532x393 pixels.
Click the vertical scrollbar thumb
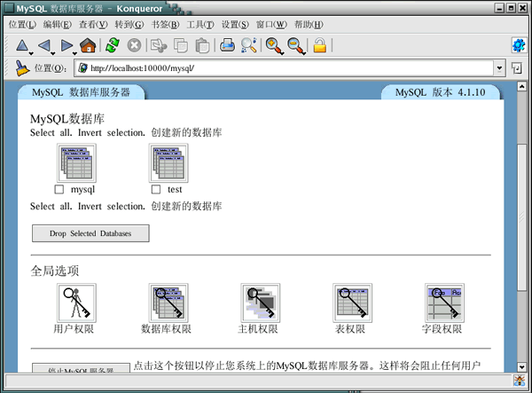click(x=522, y=217)
